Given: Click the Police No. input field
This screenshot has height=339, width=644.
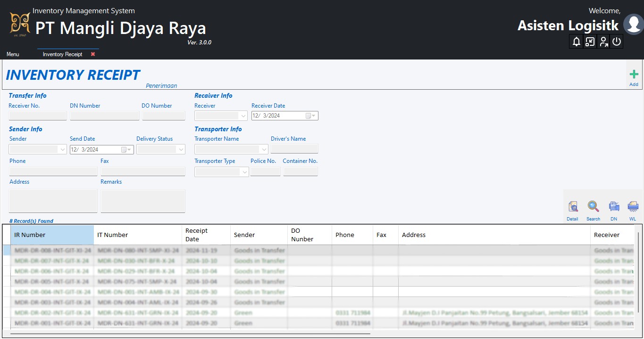Looking at the screenshot, I should [x=266, y=172].
